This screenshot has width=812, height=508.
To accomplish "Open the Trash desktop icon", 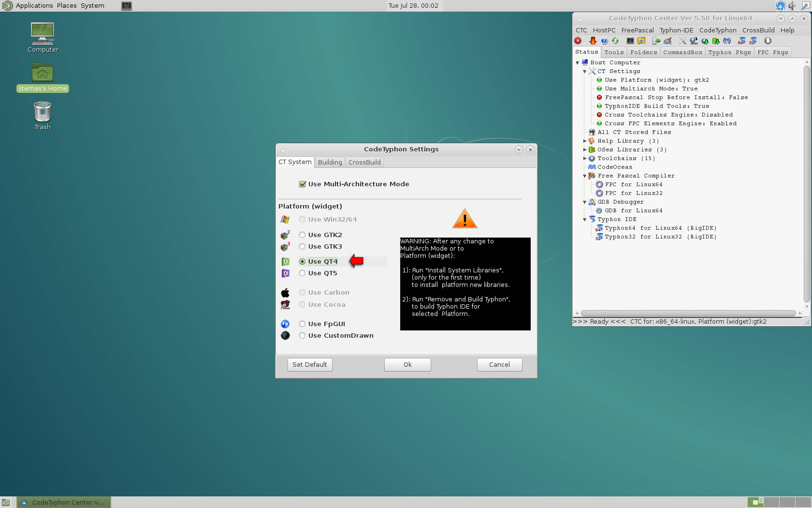I will pyautogui.click(x=43, y=116).
